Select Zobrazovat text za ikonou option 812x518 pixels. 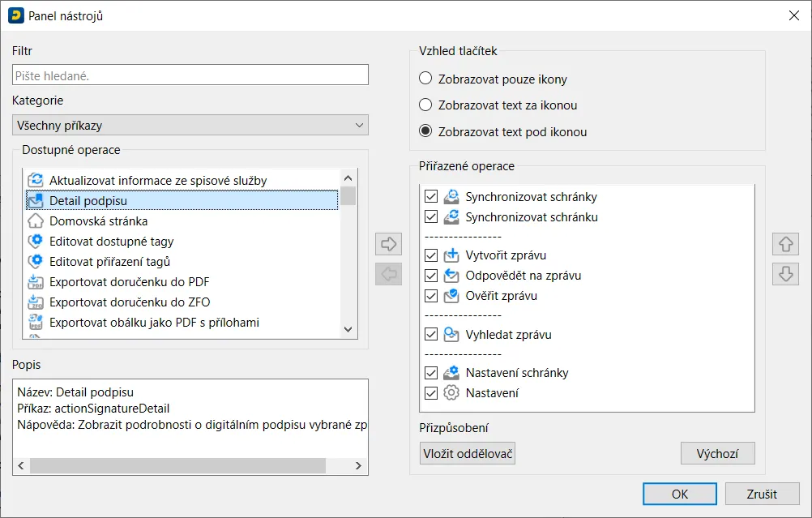(x=425, y=105)
